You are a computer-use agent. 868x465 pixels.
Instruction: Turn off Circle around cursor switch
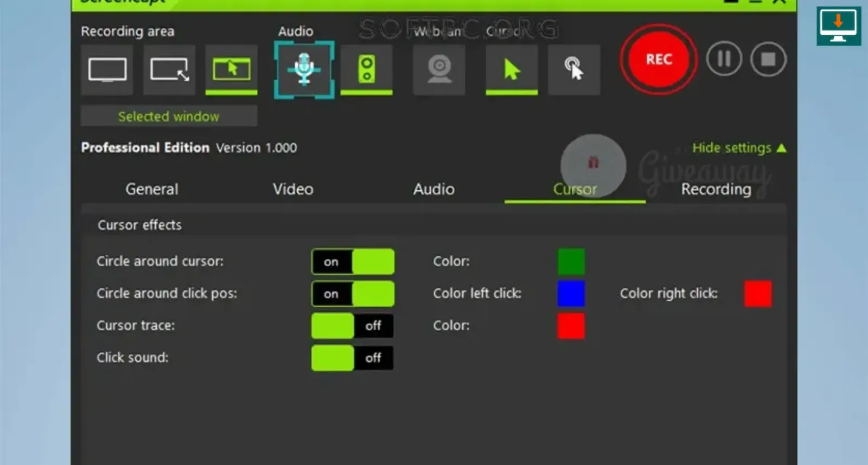pyautogui.click(x=353, y=262)
